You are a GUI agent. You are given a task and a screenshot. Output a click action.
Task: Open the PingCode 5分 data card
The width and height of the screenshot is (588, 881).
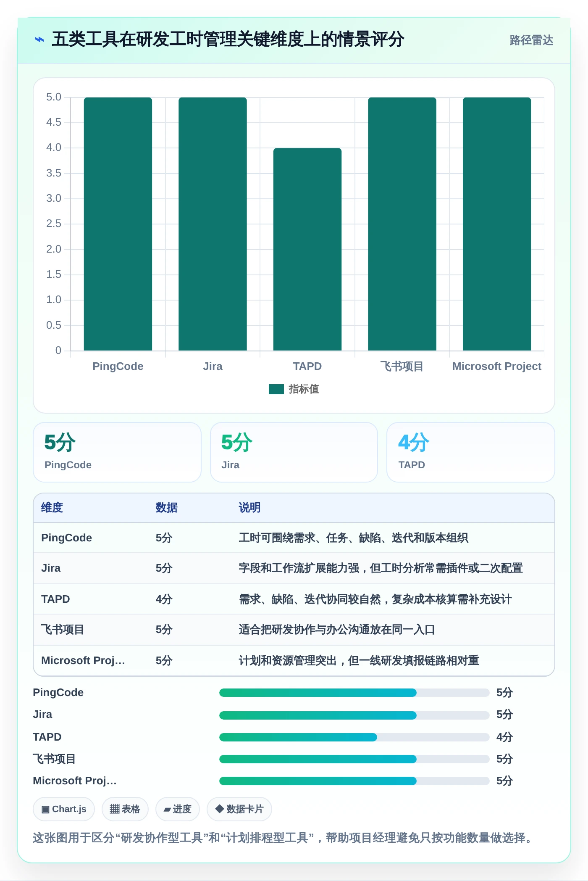[x=117, y=452]
